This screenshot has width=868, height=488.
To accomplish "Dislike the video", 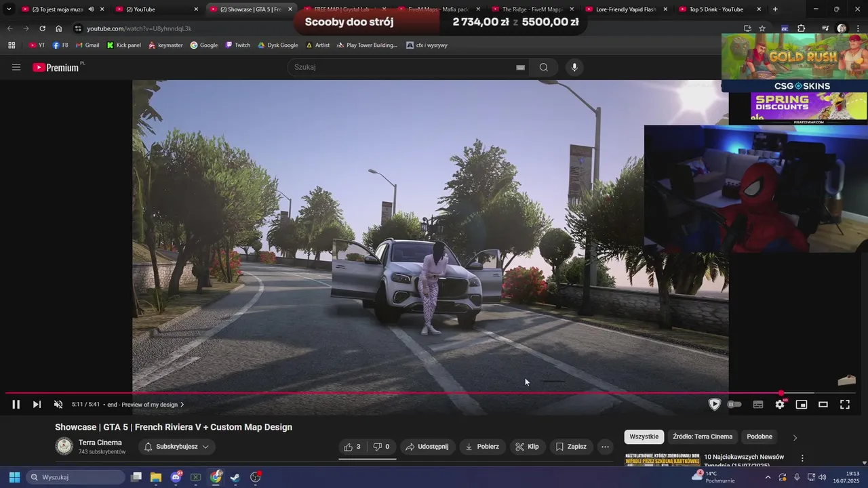I will click(x=382, y=447).
